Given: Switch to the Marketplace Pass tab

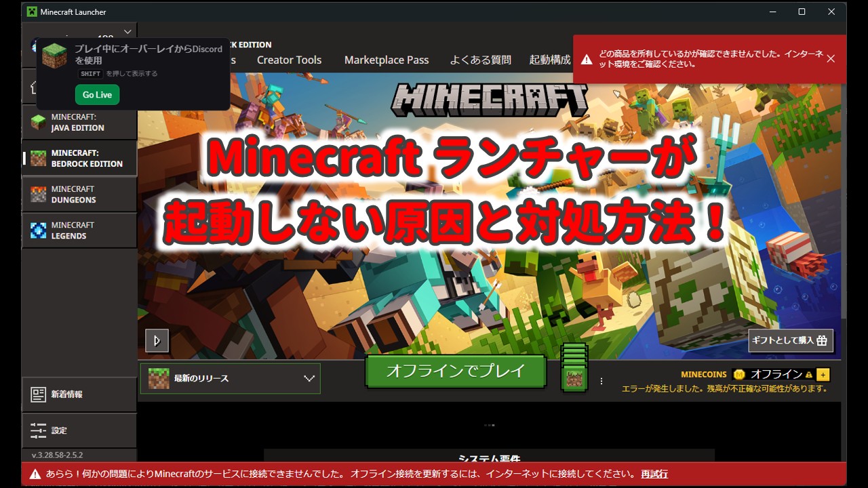Looking at the screenshot, I should pyautogui.click(x=387, y=60).
